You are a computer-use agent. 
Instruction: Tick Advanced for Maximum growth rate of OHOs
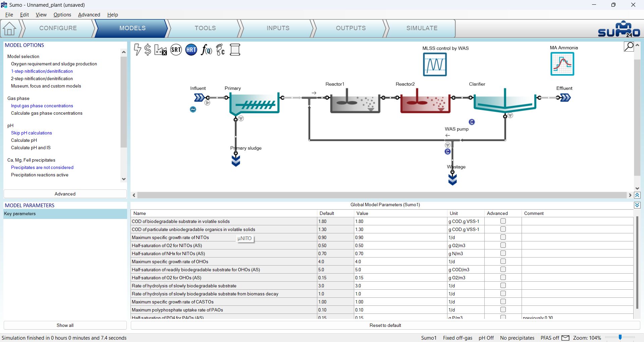click(503, 262)
